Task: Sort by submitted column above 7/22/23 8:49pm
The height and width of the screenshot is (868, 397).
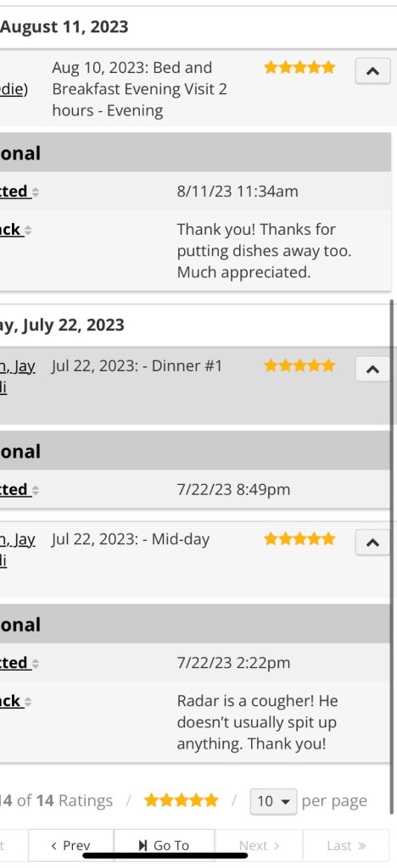Action: pos(20,489)
